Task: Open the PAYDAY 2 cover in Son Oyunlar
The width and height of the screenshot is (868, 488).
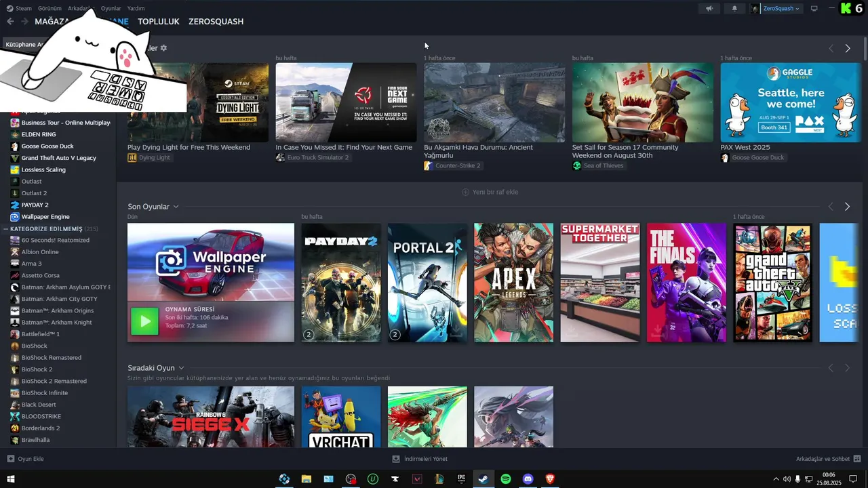Action: click(x=341, y=283)
